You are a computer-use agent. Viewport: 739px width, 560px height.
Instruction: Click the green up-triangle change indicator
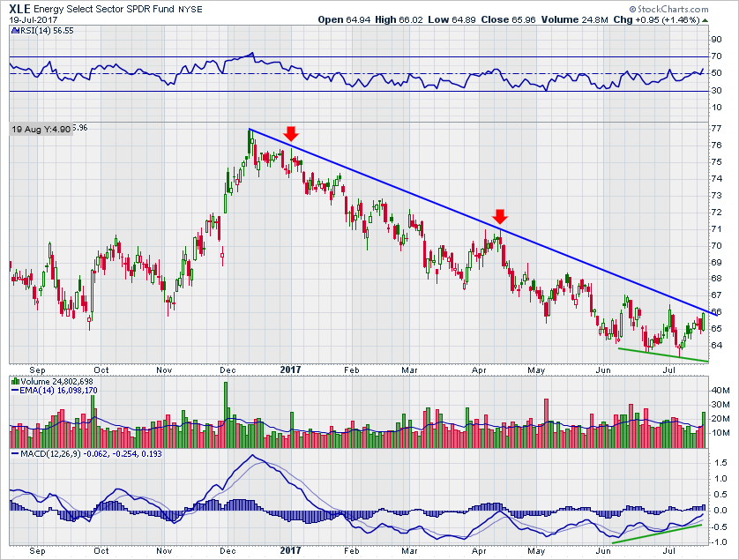coord(705,20)
